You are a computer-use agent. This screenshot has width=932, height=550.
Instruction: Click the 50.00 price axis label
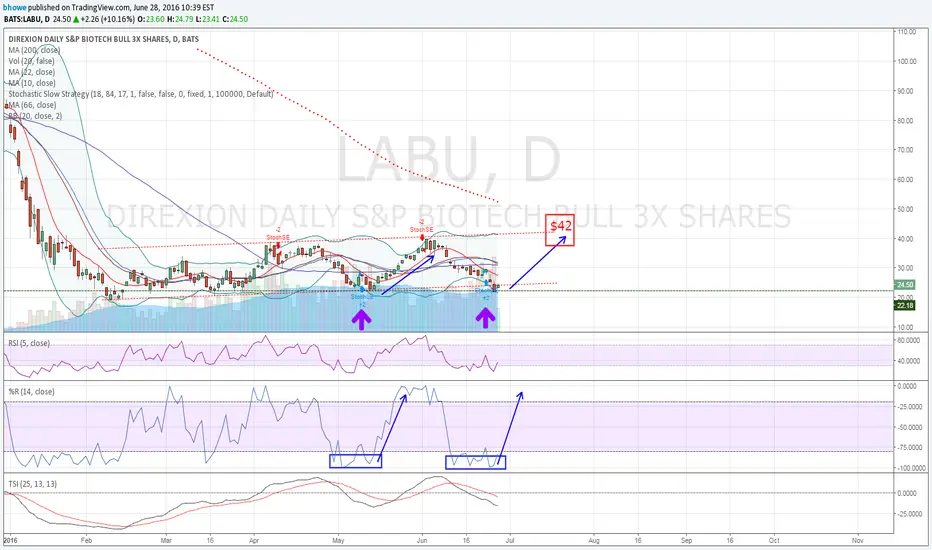[x=906, y=209]
